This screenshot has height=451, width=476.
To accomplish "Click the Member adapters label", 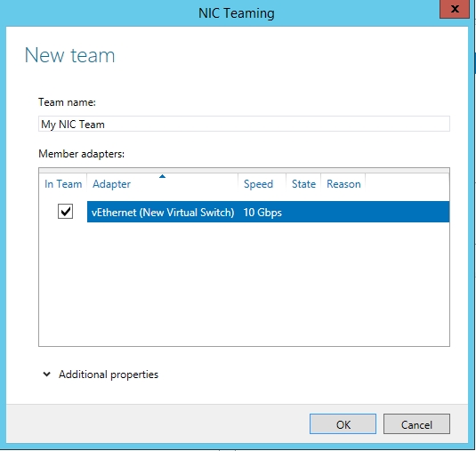I will click(x=81, y=154).
